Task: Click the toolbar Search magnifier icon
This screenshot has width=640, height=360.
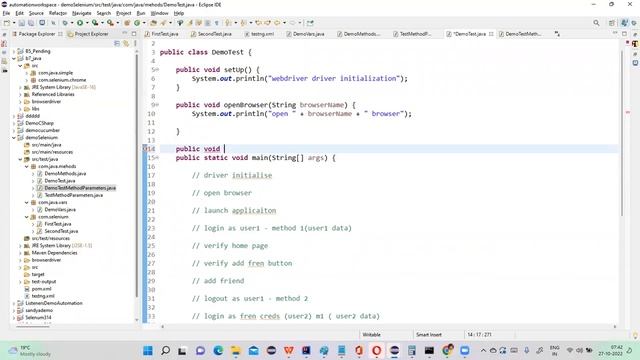Action: tap(596, 23)
